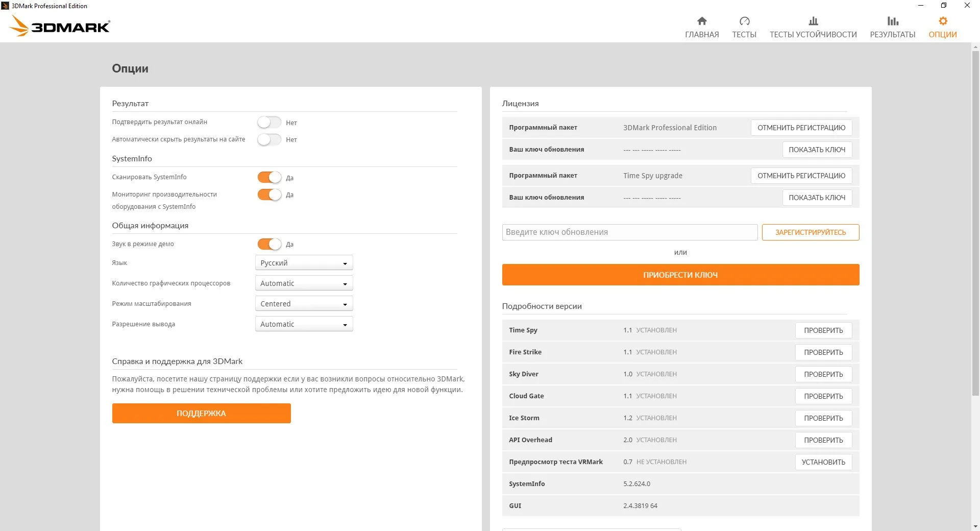
Task: Click the scrollbar up arrow
Action: click(x=975, y=47)
